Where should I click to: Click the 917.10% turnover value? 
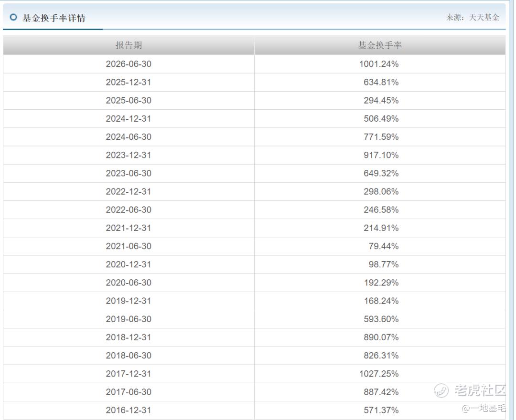point(381,155)
